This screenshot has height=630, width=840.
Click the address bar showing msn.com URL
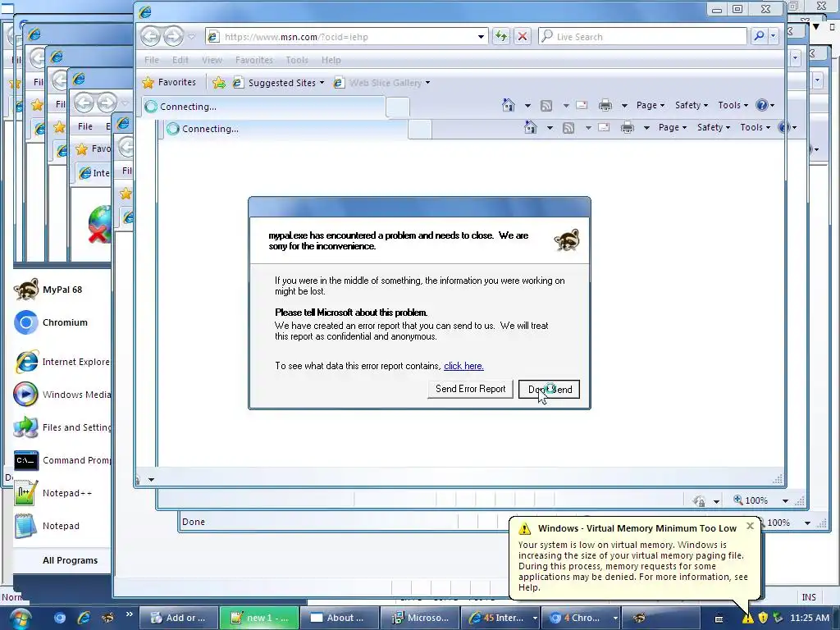tap(343, 36)
